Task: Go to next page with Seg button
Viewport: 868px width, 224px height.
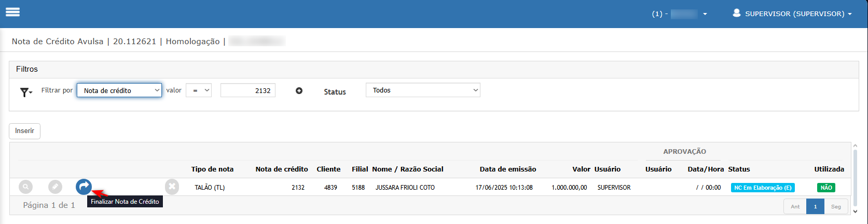Action: pos(836,206)
